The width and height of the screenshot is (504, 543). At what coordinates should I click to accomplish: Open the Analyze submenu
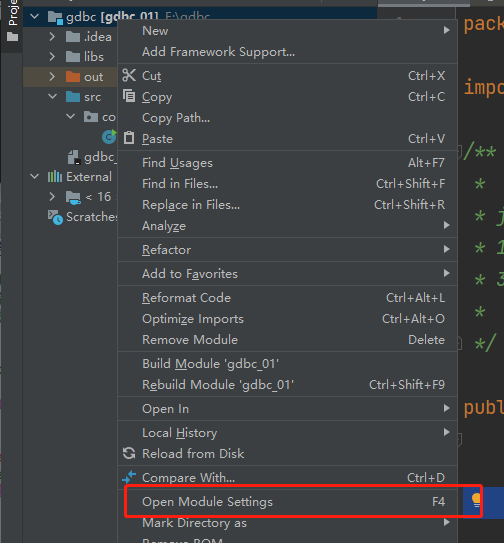point(288,225)
